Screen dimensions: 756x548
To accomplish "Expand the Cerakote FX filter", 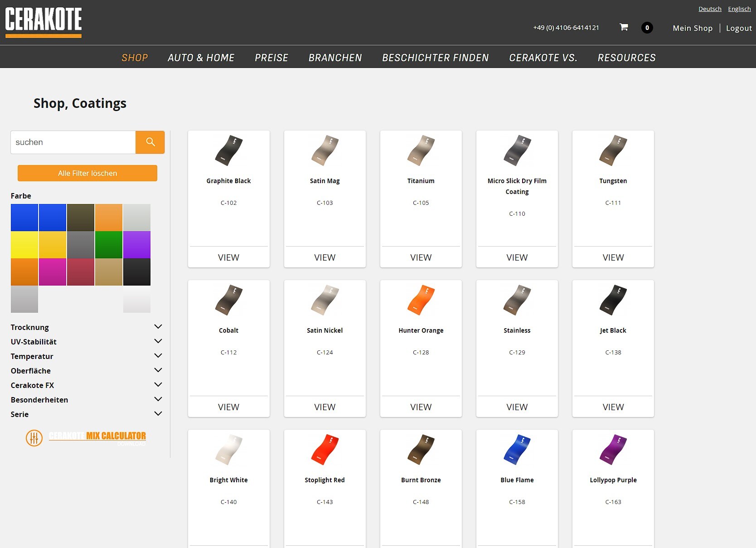I will pos(158,385).
